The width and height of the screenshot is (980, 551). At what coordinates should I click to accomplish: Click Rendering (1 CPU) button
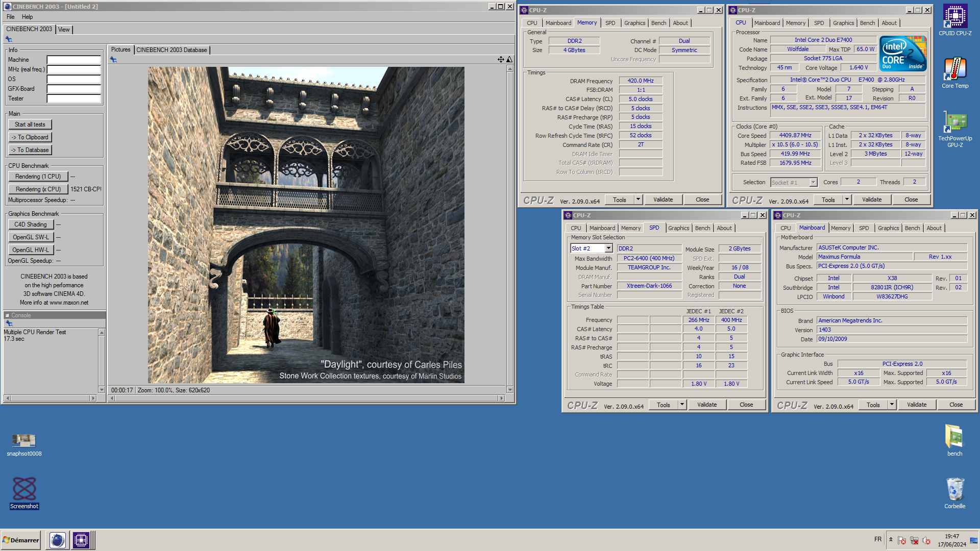[x=38, y=177]
